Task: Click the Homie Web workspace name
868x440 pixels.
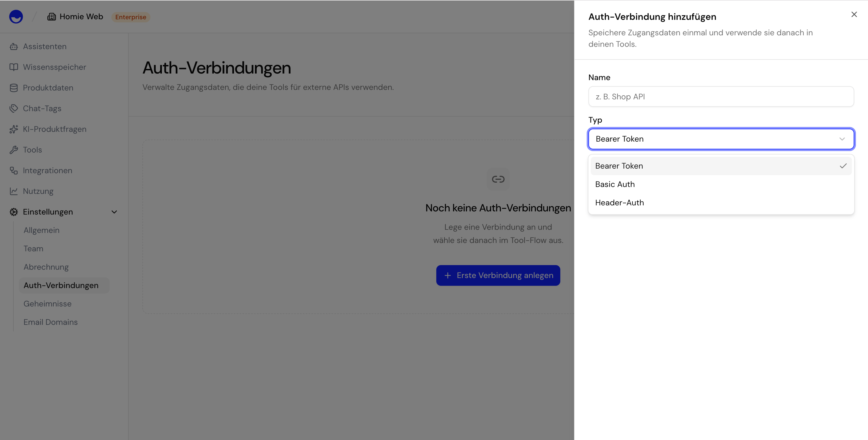Action: point(81,17)
